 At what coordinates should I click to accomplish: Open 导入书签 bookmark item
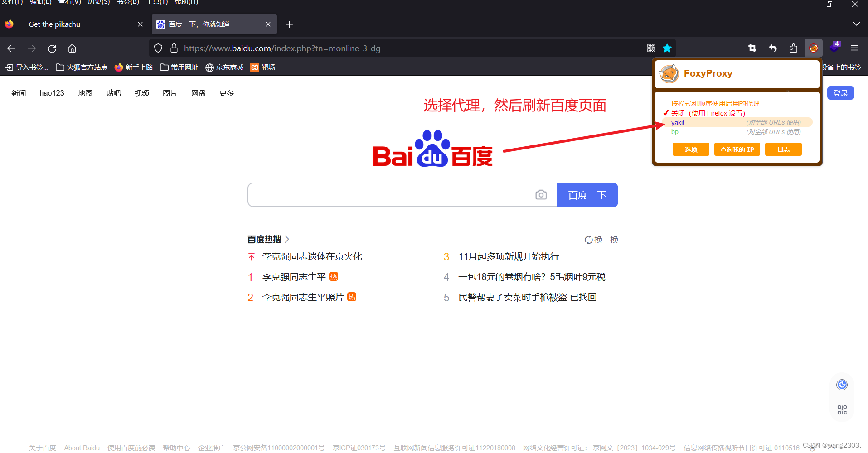pyautogui.click(x=27, y=67)
